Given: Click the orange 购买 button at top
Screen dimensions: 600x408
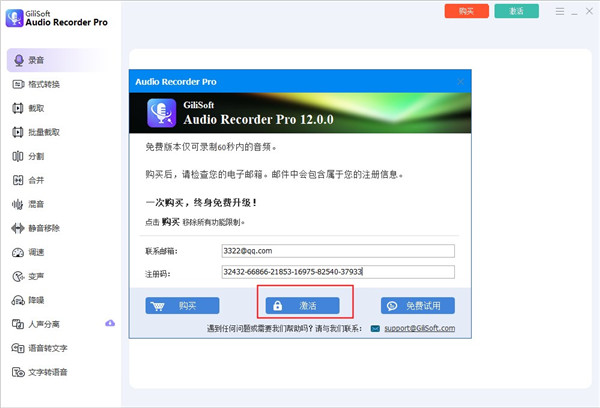Looking at the screenshot, I should [466, 11].
